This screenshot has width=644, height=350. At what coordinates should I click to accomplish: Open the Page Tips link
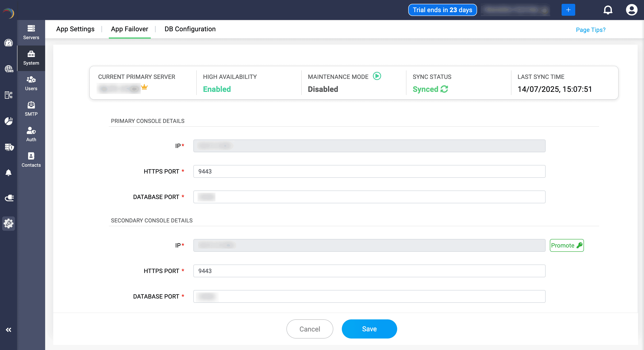click(x=590, y=30)
